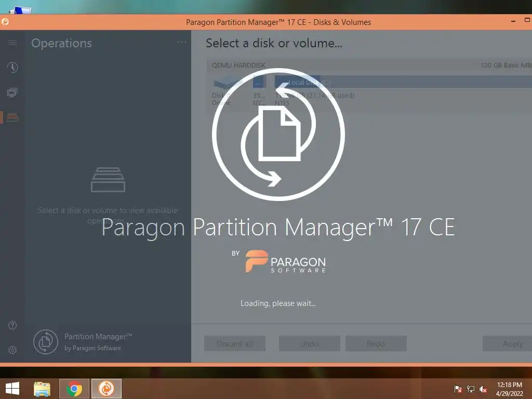Open the Windows Start button
Viewport: 532px width, 399px height.
tap(12, 389)
